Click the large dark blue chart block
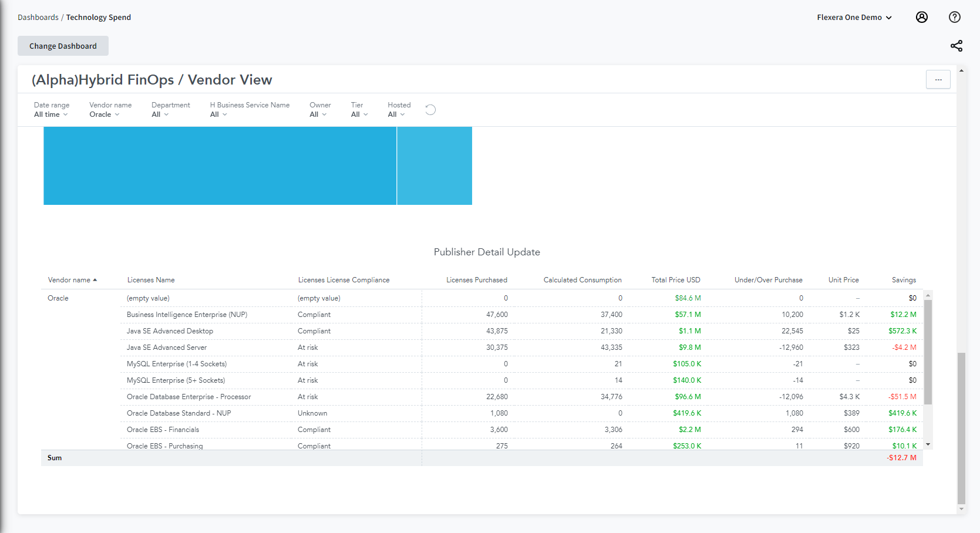This screenshot has width=980, height=533. 220,166
